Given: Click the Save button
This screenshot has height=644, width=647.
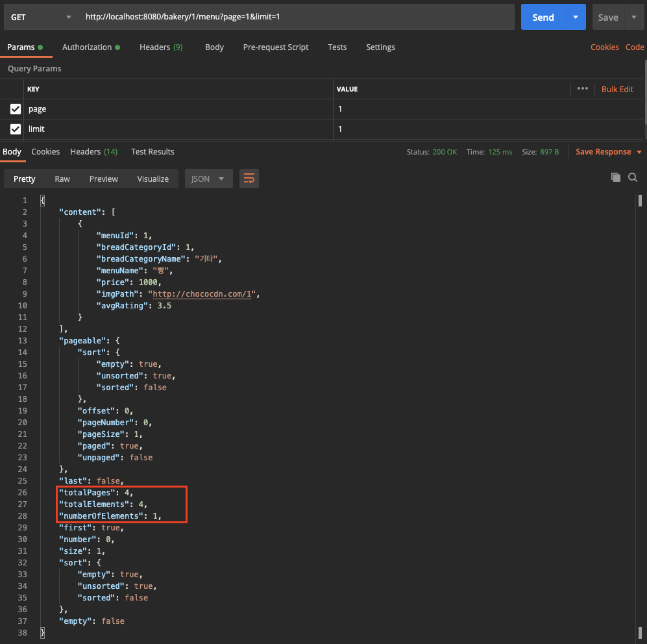Looking at the screenshot, I should 608,17.
